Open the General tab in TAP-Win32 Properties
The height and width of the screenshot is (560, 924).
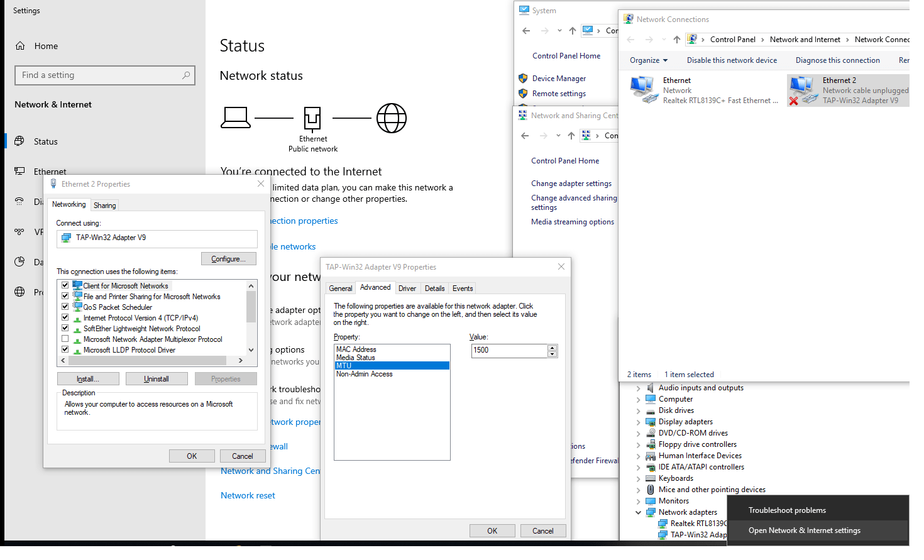click(x=341, y=288)
